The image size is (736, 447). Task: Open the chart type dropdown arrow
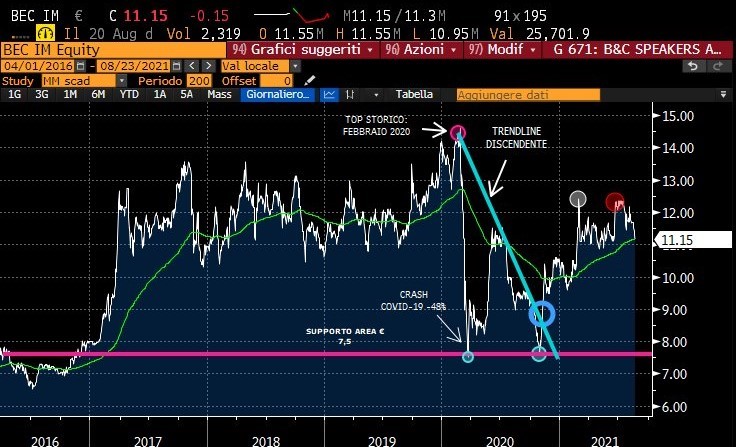coord(376,94)
